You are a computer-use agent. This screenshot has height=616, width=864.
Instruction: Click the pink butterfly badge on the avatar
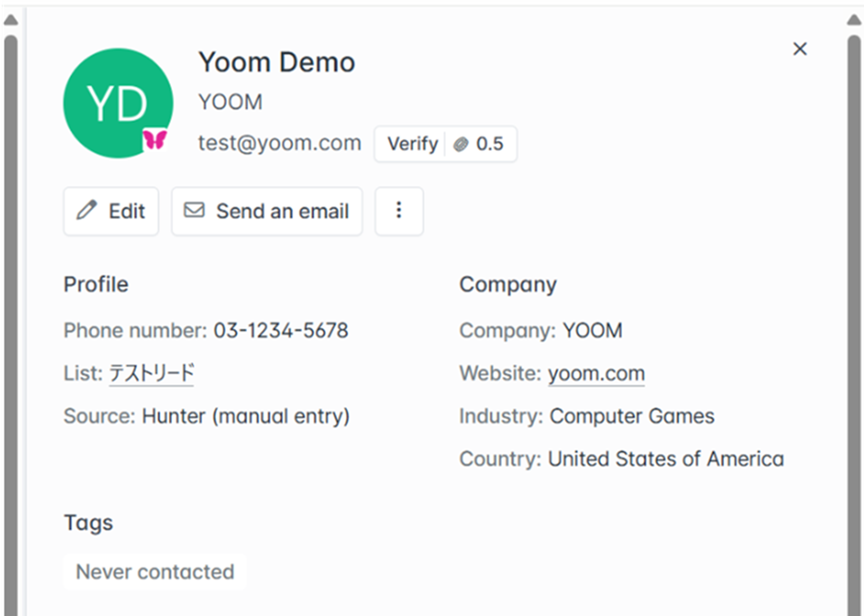(x=154, y=139)
